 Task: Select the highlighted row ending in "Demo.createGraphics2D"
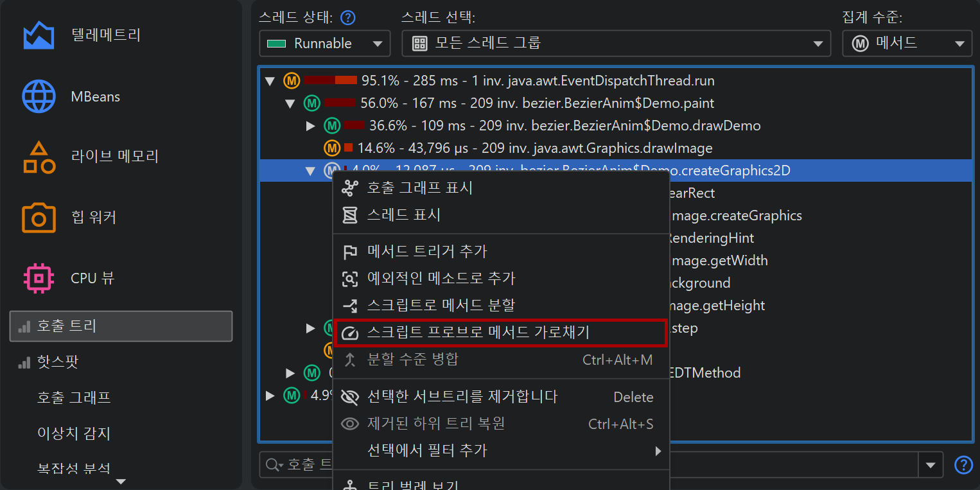(615, 171)
